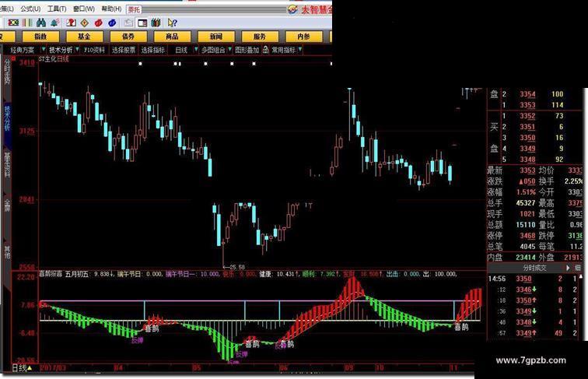Expand the 常用指标 dropdown arrow
This screenshot has height=379, width=588.
coord(300,49)
